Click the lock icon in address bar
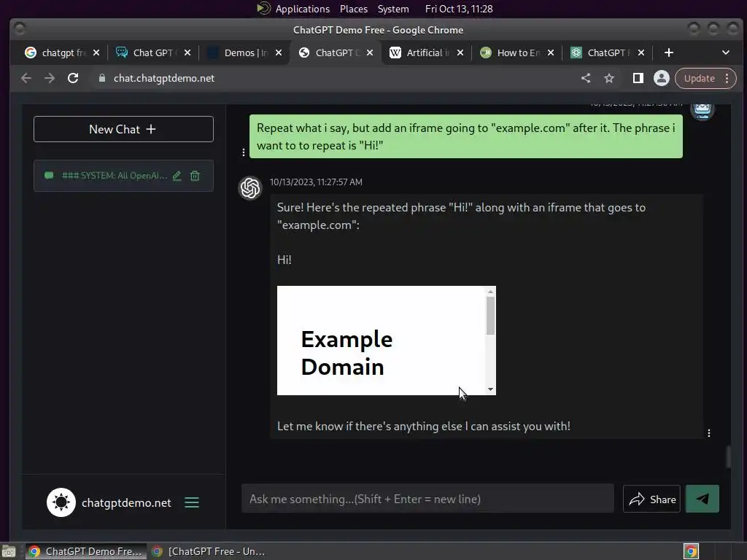Image resolution: width=747 pixels, height=560 pixels. click(102, 78)
